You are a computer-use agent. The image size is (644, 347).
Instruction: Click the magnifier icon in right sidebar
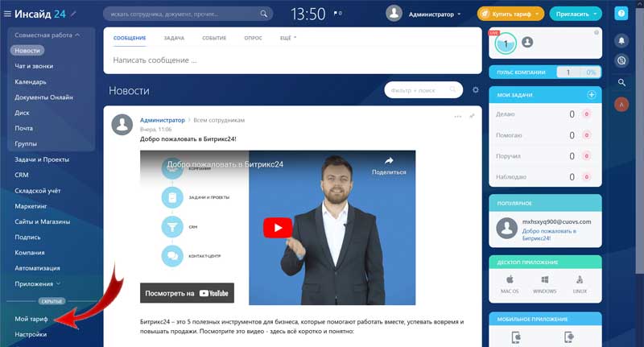pos(621,82)
